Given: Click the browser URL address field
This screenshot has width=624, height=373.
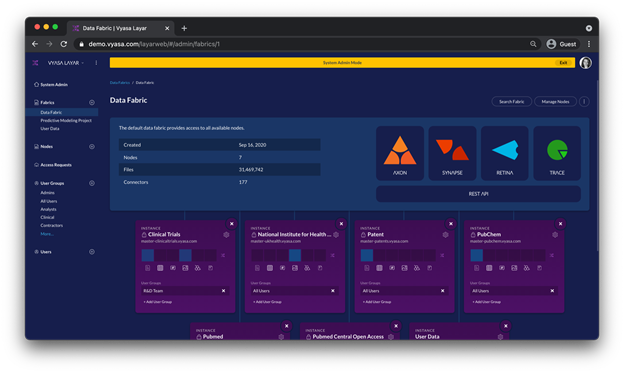Looking at the screenshot, I should click(306, 44).
